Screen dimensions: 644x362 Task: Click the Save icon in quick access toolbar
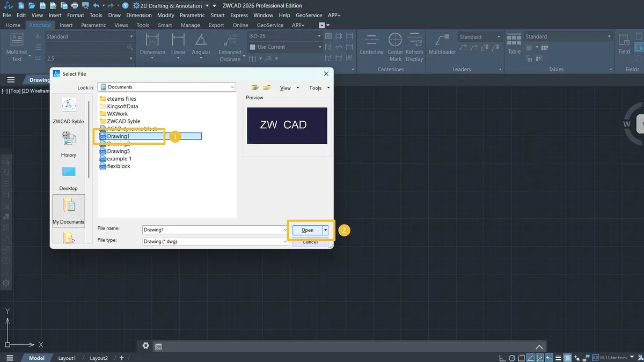42,5
